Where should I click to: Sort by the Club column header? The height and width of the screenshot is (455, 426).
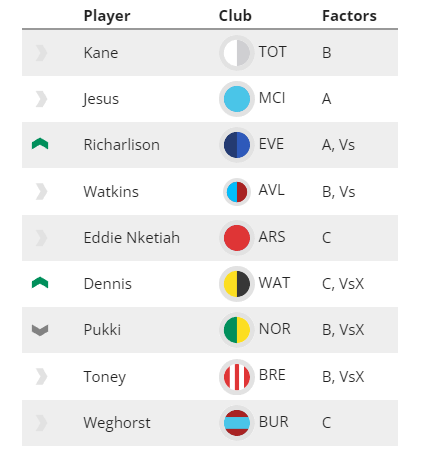tap(235, 16)
